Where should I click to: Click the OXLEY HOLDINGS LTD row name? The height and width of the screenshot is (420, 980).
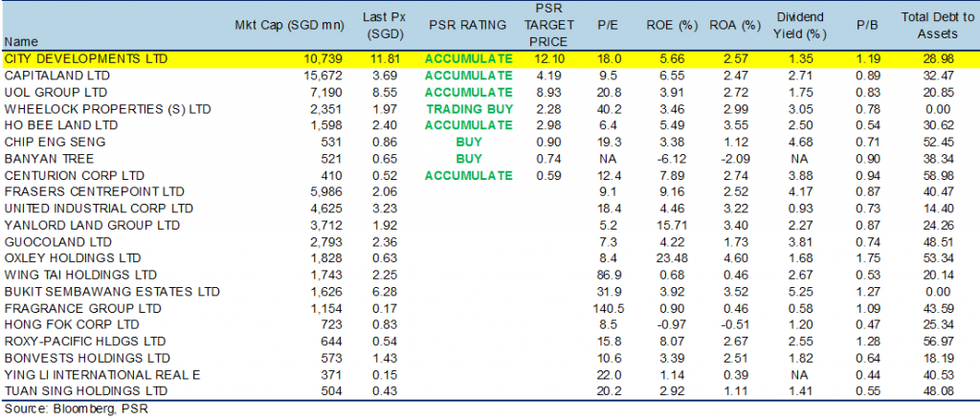[73, 258]
